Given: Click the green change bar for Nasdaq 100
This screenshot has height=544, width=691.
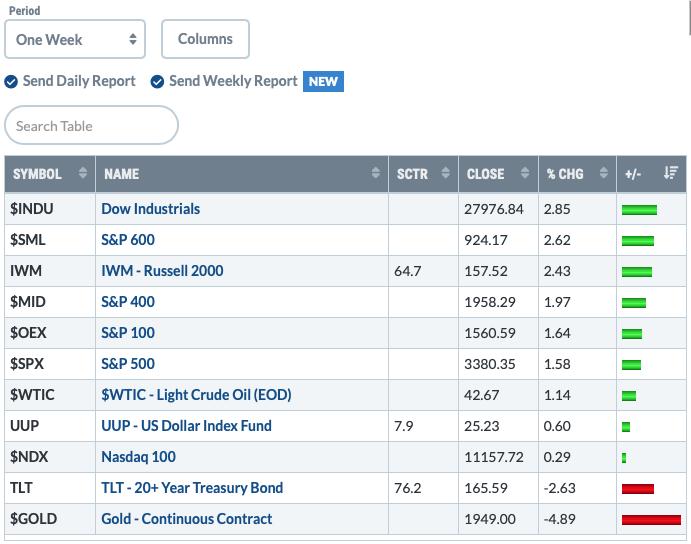Looking at the screenshot, I should (624, 458).
